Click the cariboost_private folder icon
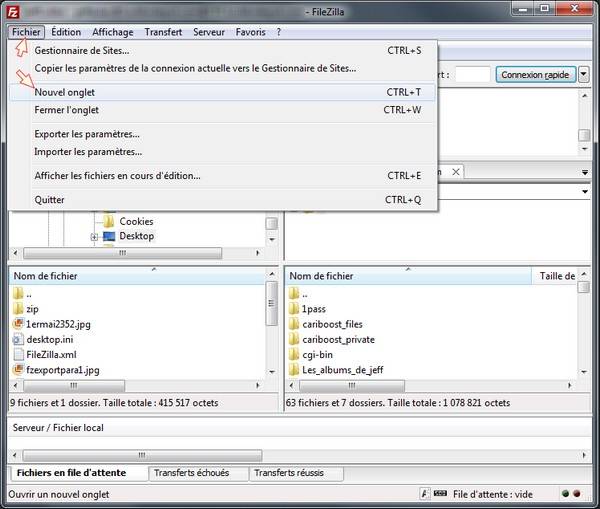600x509 pixels. click(294, 339)
